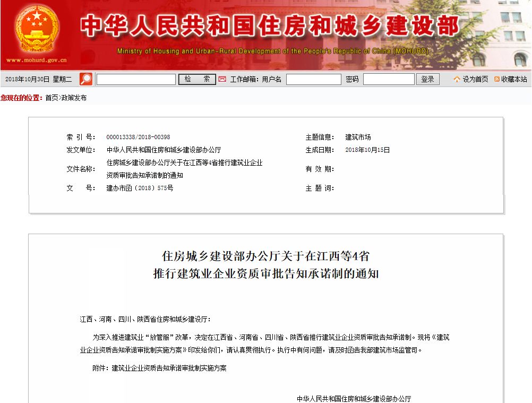Click the 主题信息 label
The image size is (532, 403).
[x=320, y=137]
